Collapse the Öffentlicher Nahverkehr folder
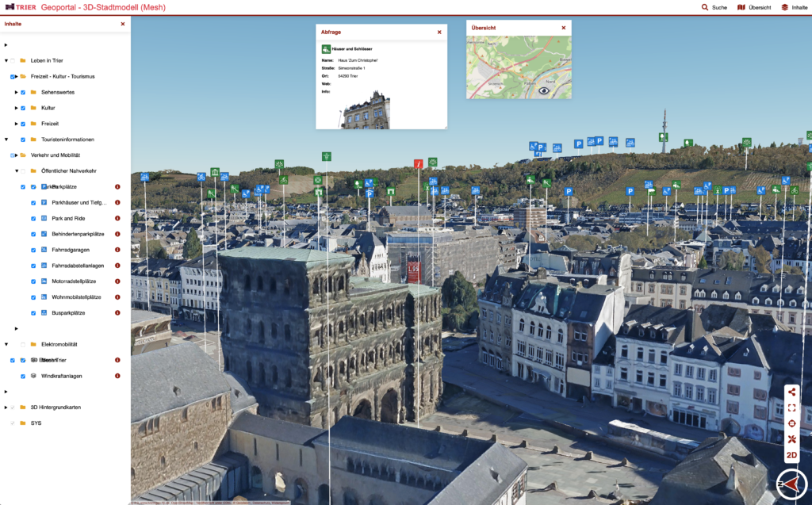The height and width of the screenshot is (505, 812). tap(16, 170)
